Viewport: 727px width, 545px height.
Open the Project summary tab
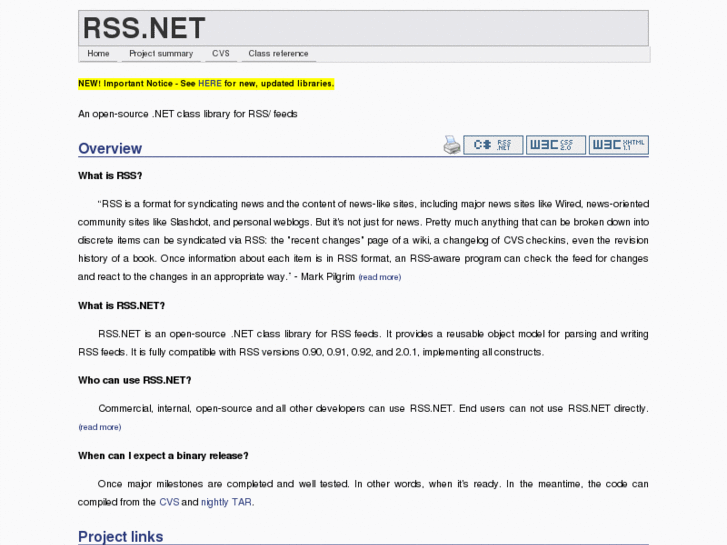click(x=161, y=54)
